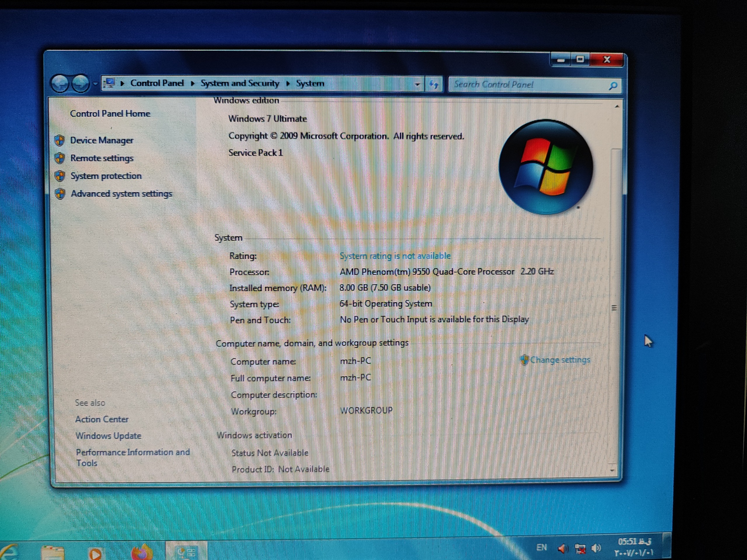Image resolution: width=747 pixels, height=560 pixels.
Task: Go back with the Back arrow button
Action: coord(60,83)
